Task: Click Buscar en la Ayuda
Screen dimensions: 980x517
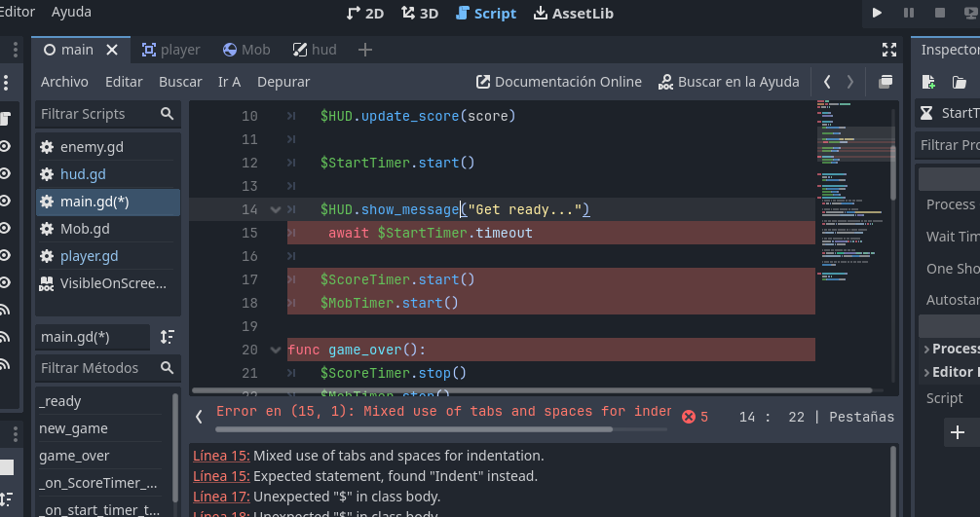Action: 729,82
